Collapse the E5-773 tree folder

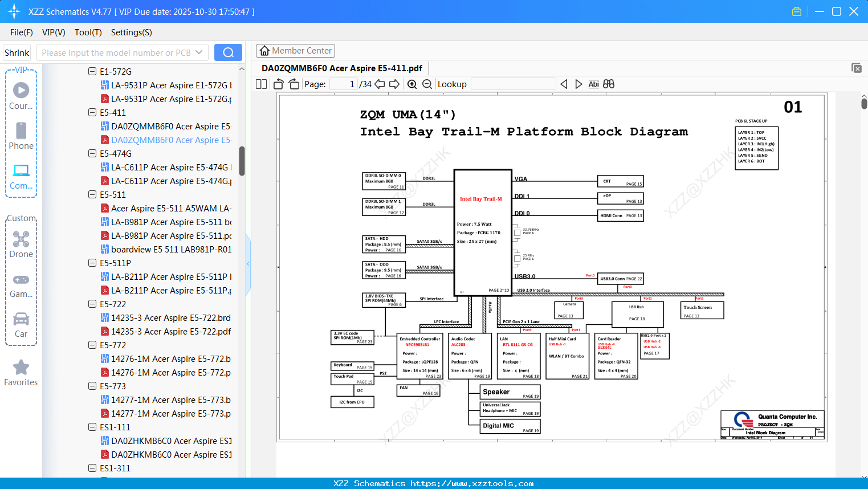[92, 386]
